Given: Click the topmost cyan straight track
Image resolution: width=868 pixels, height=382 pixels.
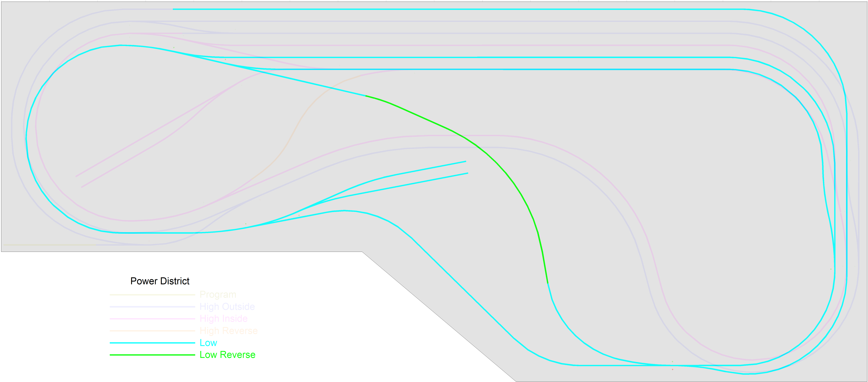Looking at the screenshot, I should [458, 9].
